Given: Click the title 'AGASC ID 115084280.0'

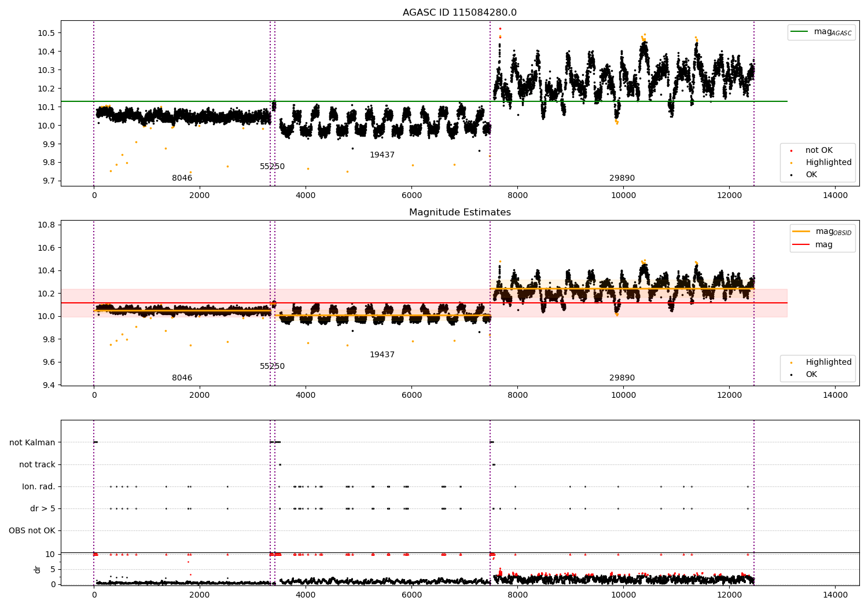Looking at the screenshot, I should pos(459,13).
